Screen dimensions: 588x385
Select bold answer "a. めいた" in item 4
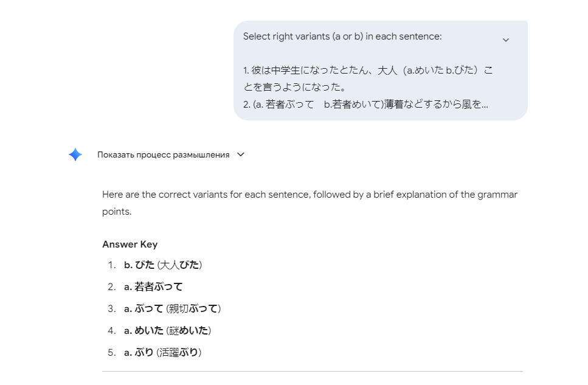coord(144,331)
